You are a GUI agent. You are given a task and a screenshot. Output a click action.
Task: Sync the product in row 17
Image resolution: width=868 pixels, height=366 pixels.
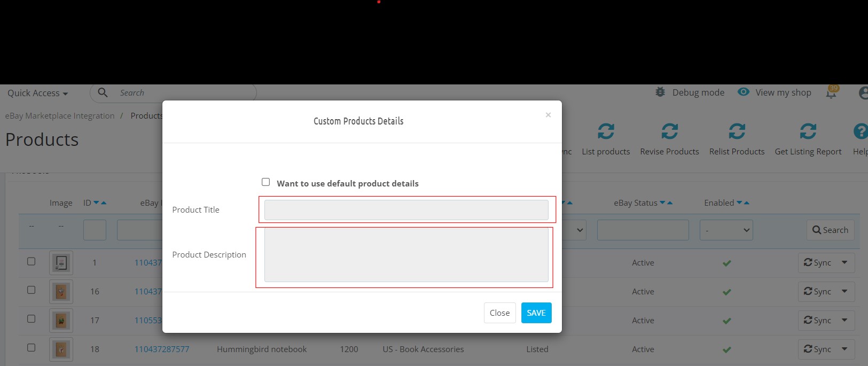click(817, 320)
